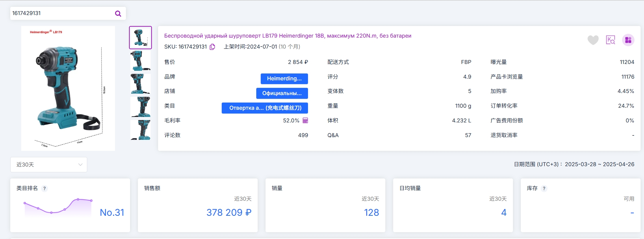Open the Официальны... store button

[282, 93]
